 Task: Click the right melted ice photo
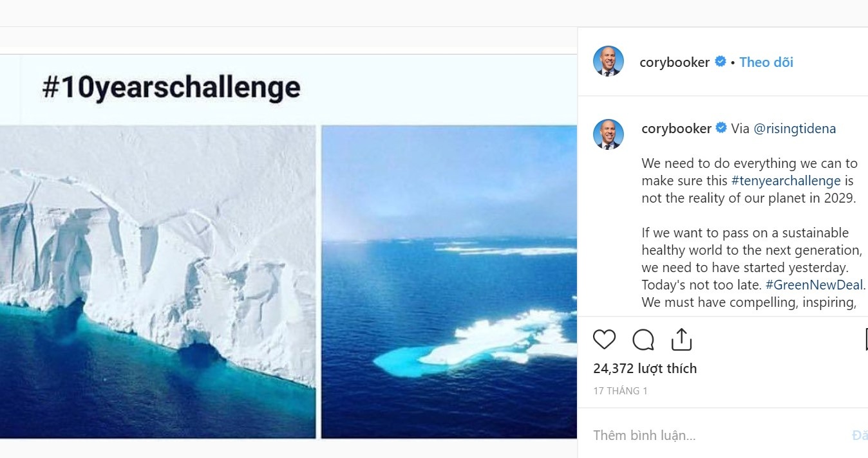click(x=449, y=282)
